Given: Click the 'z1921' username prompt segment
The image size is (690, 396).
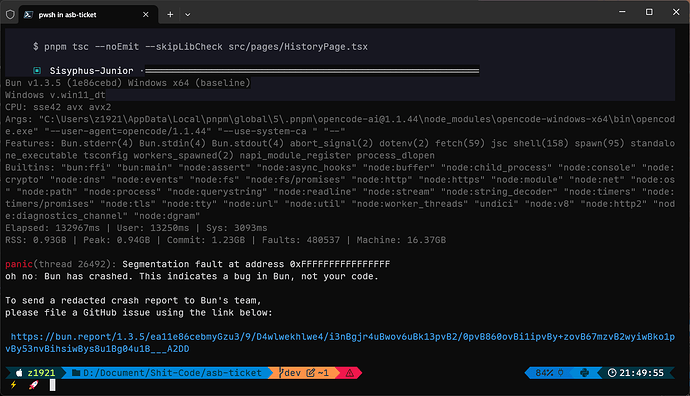Looking at the screenshot, I should click(x=41, y=373).
